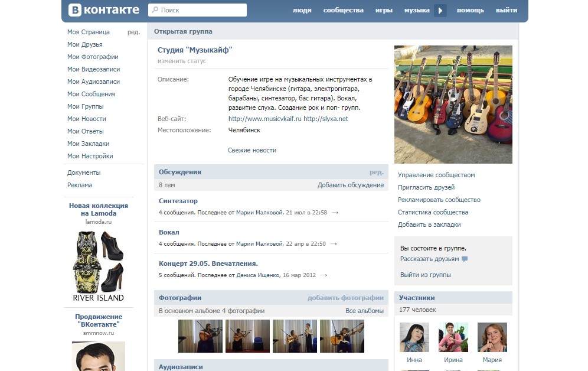Open the fourth album photo thumbnail

click(342, 336)
